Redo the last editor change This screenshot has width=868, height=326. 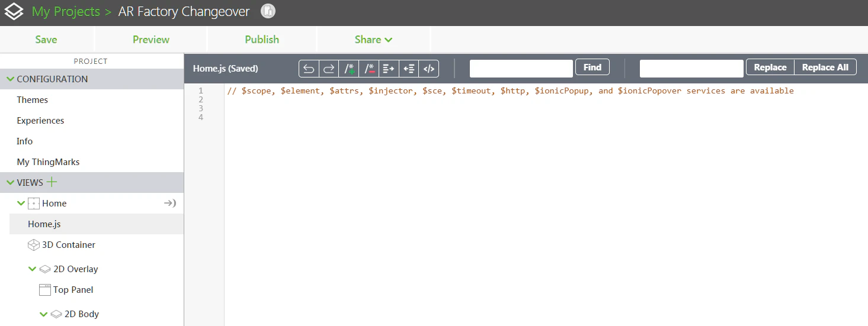329,69
